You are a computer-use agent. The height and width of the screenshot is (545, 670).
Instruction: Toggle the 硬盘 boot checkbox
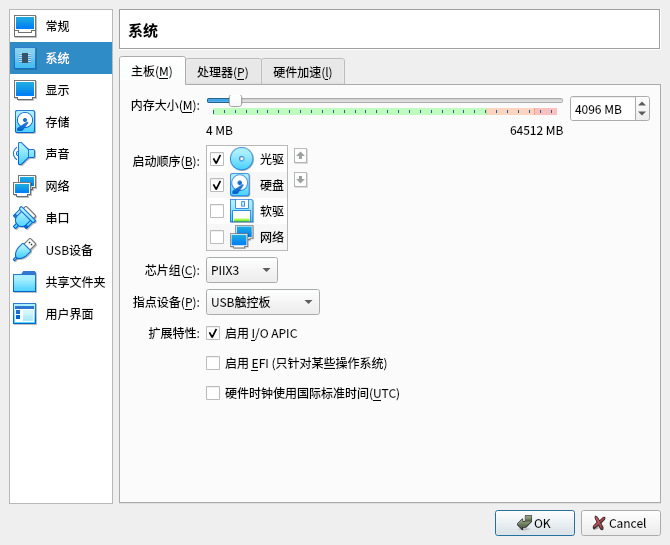[217, 185]
